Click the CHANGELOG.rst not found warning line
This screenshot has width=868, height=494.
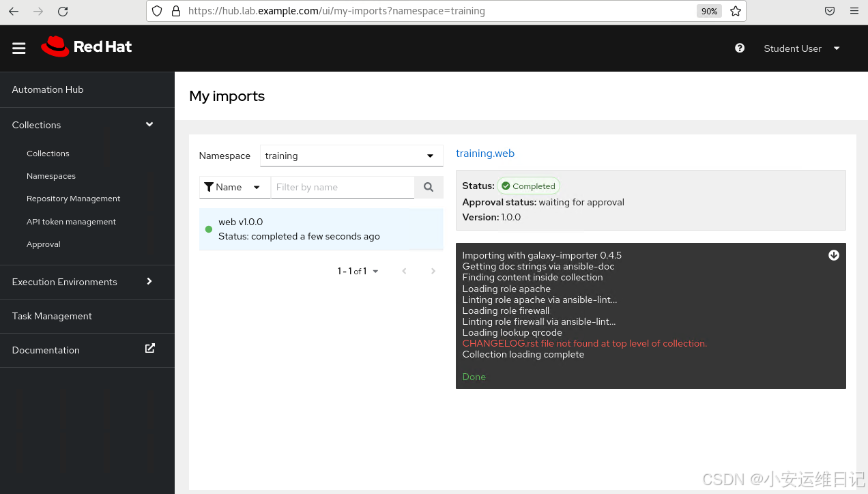(x=585, y=343)
